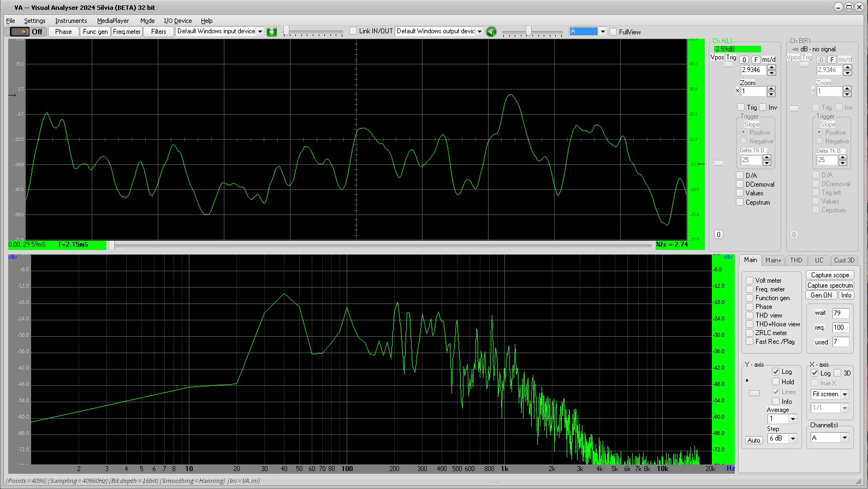
Task: Enable the Ch A Trig checkbox
Action: click(x=741, y=107)
